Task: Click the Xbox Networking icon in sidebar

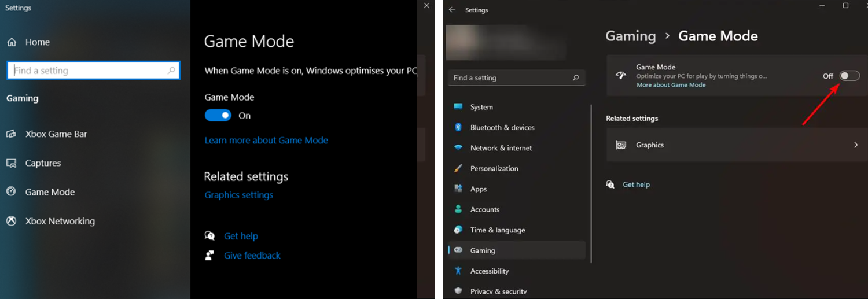Action: 11,221
